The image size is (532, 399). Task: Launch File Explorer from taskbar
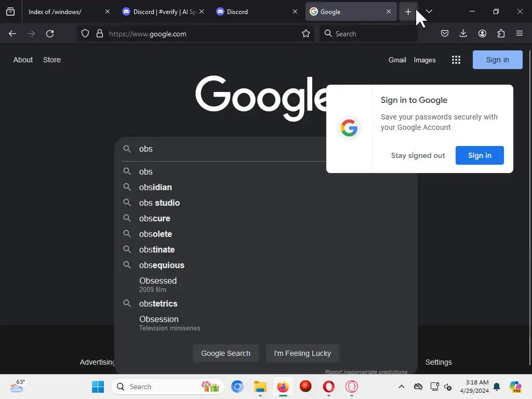pyautogui.click(x=260, y=387)
